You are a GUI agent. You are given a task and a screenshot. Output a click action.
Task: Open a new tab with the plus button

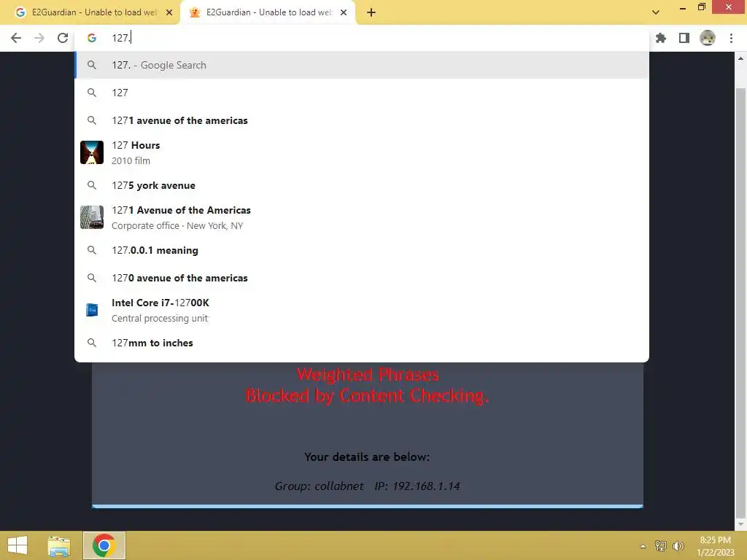[371, 12]
